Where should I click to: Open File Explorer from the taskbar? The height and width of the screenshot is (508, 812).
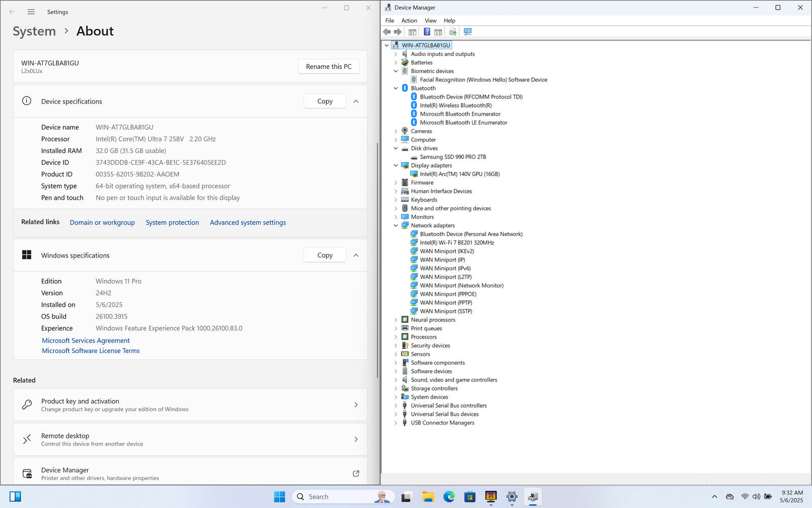click(428, 497)
